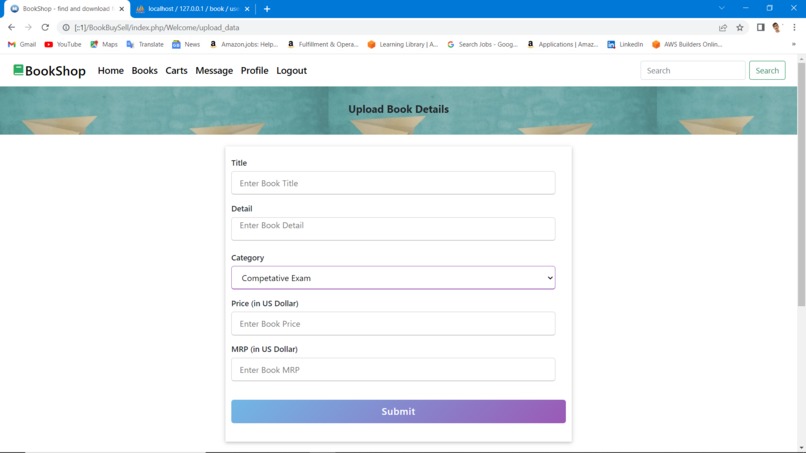
Task: Click the Enter Book Price field
Action: click(393, 323)
